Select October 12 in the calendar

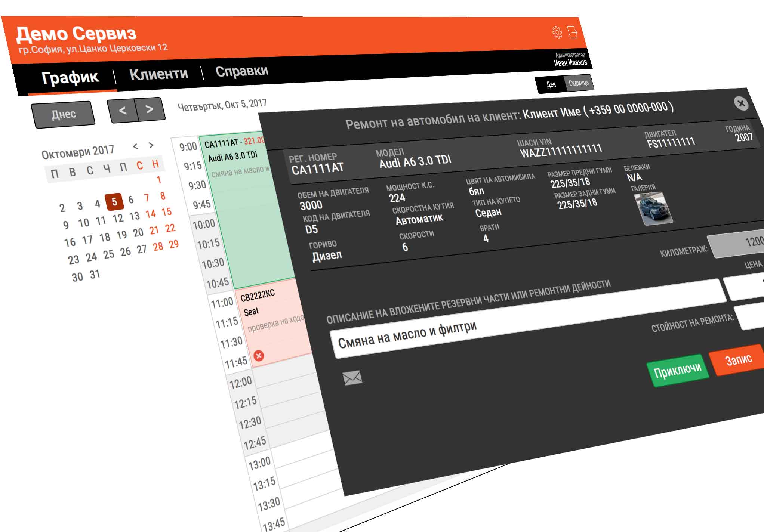pos(118,218)
